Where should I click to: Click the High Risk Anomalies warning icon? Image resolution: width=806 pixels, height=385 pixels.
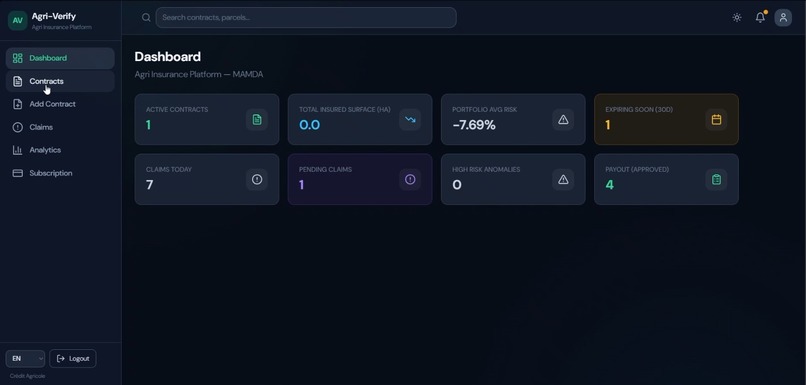(563, 179)
